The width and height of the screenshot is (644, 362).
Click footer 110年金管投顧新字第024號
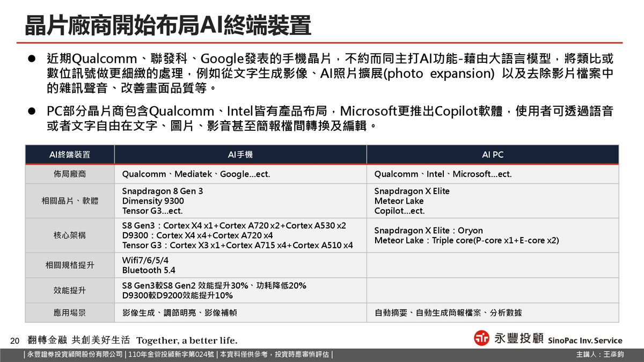pyautogui.click(x=170, y=354)
